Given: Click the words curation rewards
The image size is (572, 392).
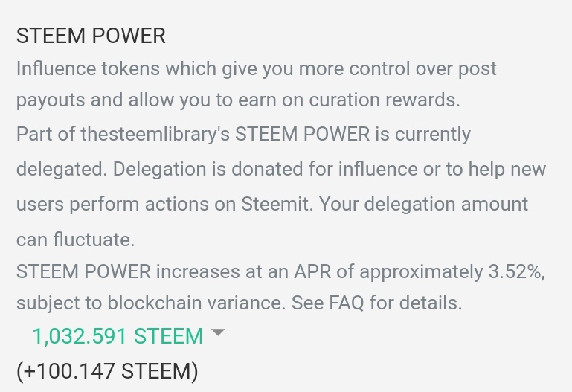Looking at the screenshot, I should coord(385,100).
